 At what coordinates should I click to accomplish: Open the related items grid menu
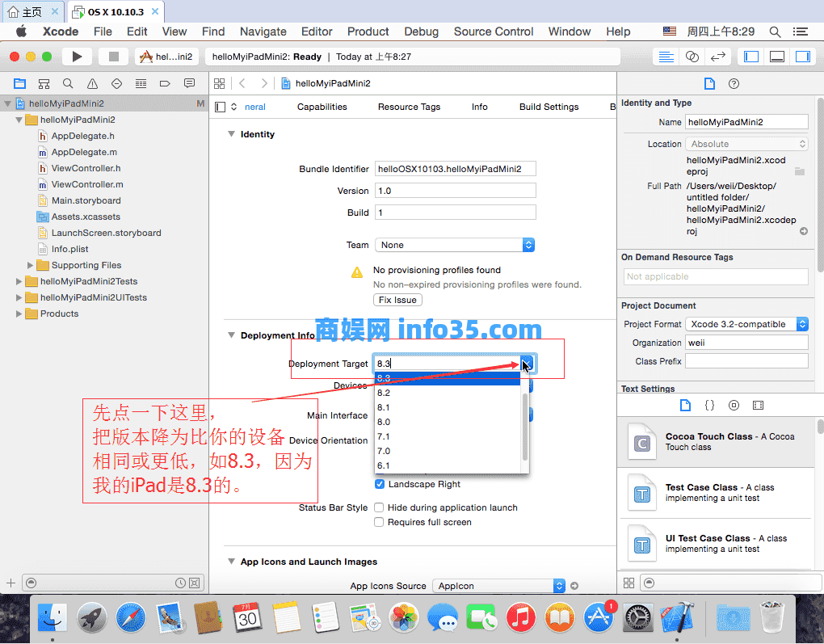pyautogui.click(x=220, y=83)
